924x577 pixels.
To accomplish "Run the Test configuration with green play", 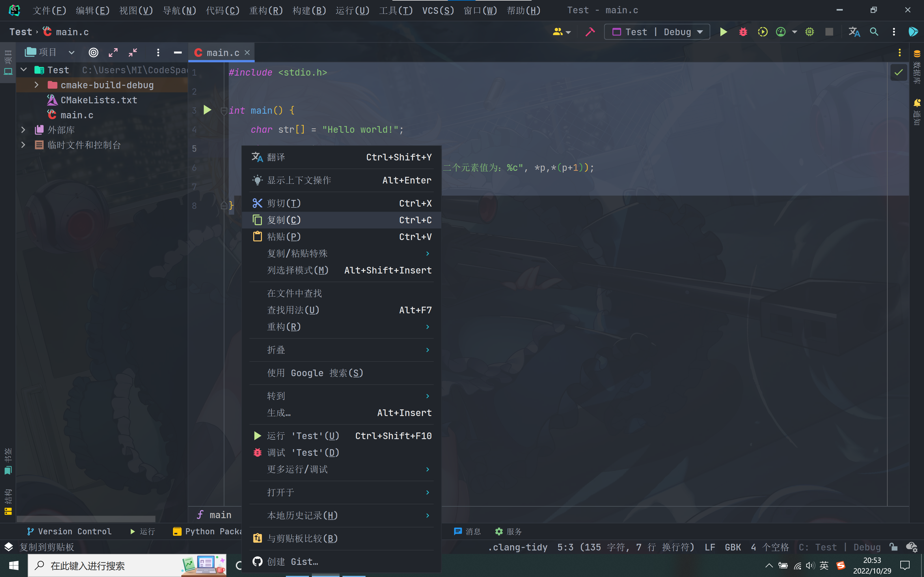I will (x=723, y=32).
